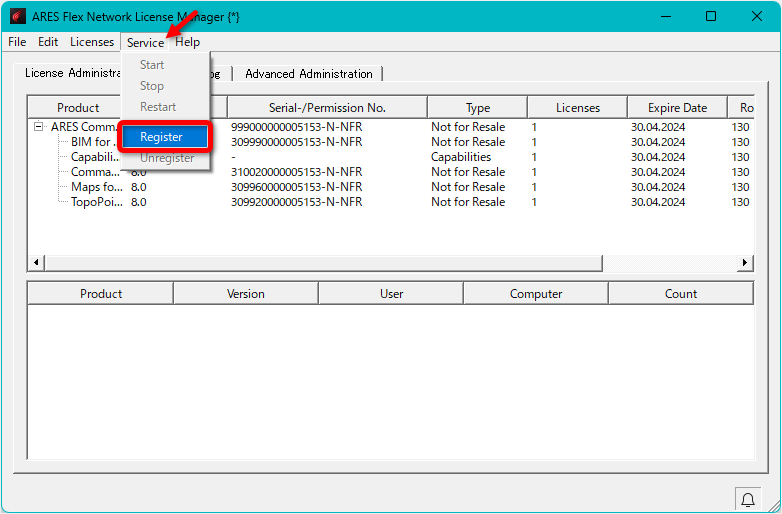Click the Version column header in lower table

coord(246,294)
